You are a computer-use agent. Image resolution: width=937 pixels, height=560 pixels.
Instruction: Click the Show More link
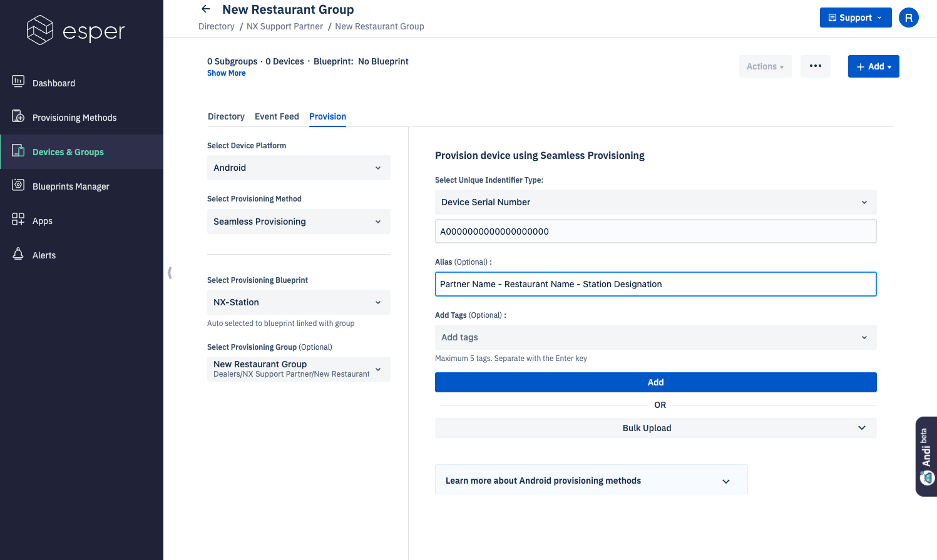pos(227,73)
